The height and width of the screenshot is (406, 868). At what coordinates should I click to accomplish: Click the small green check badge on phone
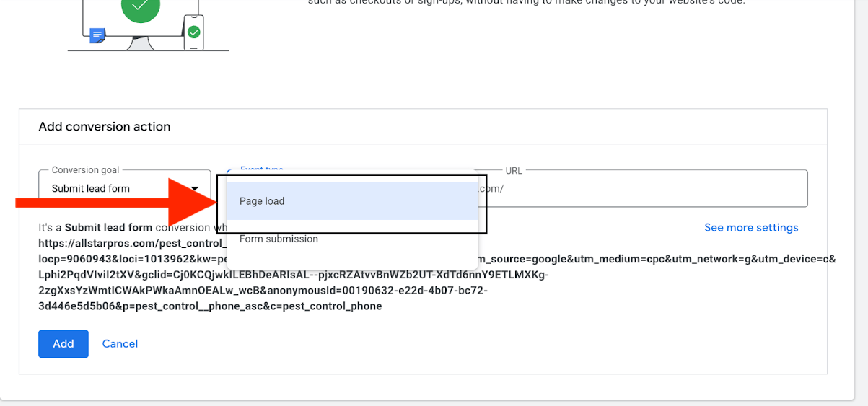pos(193,32)
